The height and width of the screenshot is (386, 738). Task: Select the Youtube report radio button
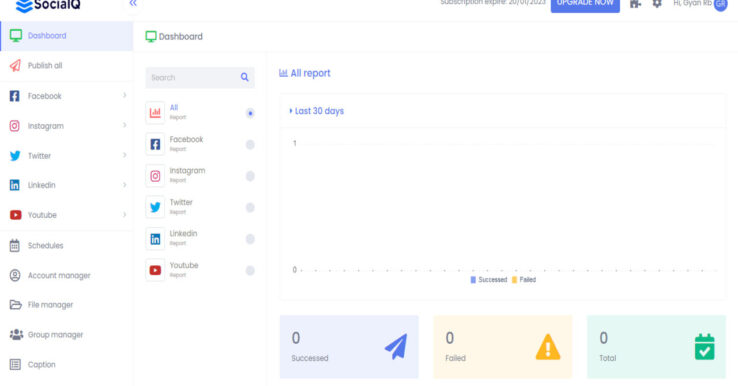point(250,270)
